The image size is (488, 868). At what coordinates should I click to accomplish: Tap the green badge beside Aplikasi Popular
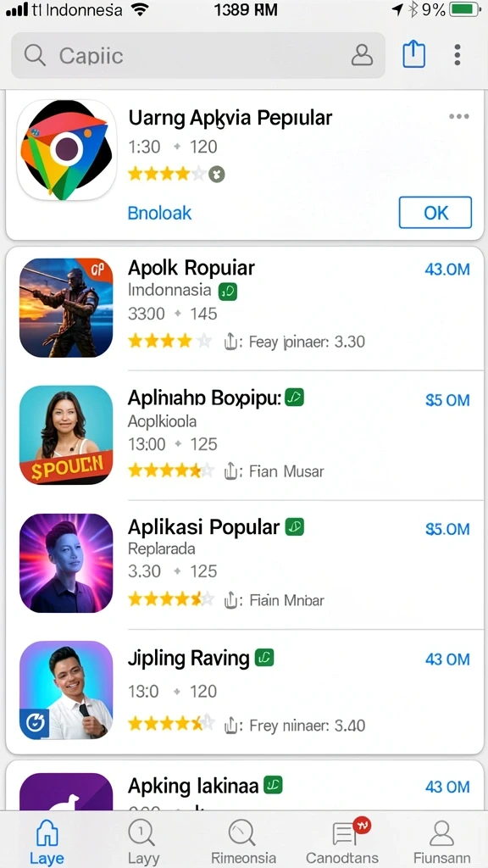(x=294, y=527)
